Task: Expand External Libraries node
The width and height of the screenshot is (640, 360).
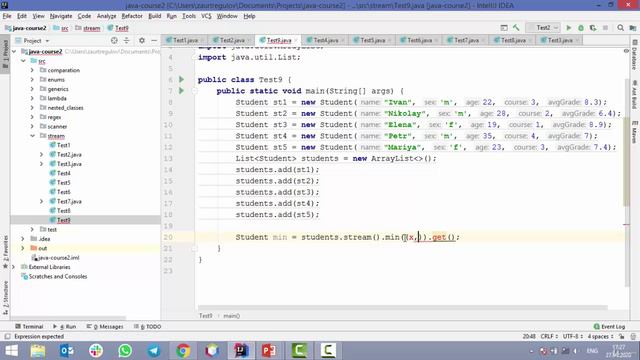Action: coord(13,267)
